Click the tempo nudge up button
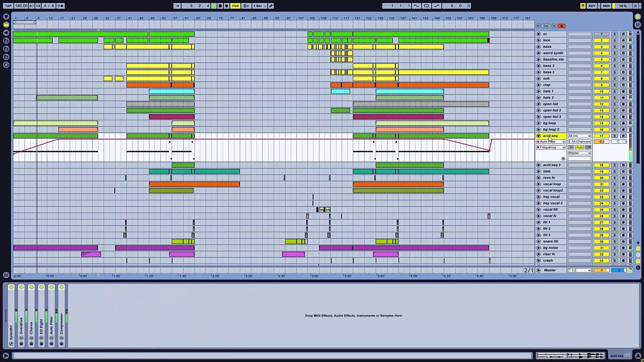 [x=38, y=6]
